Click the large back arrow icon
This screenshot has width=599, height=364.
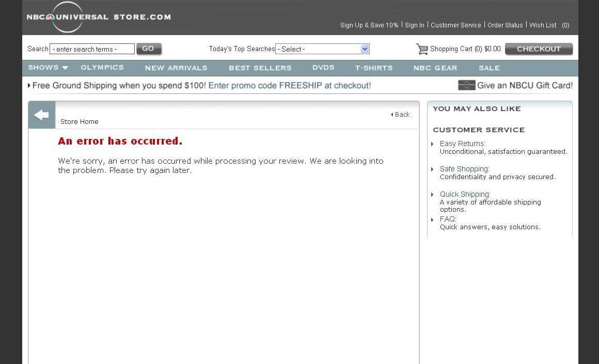[41, 115]
